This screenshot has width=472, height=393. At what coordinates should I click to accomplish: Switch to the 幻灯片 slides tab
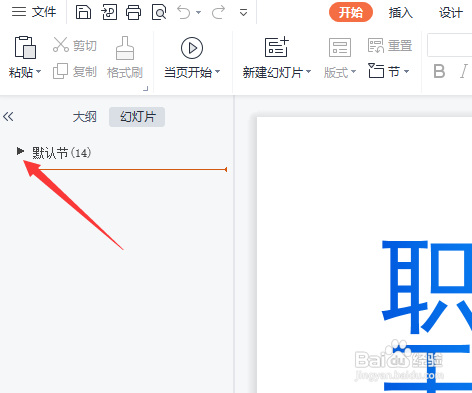137,117
